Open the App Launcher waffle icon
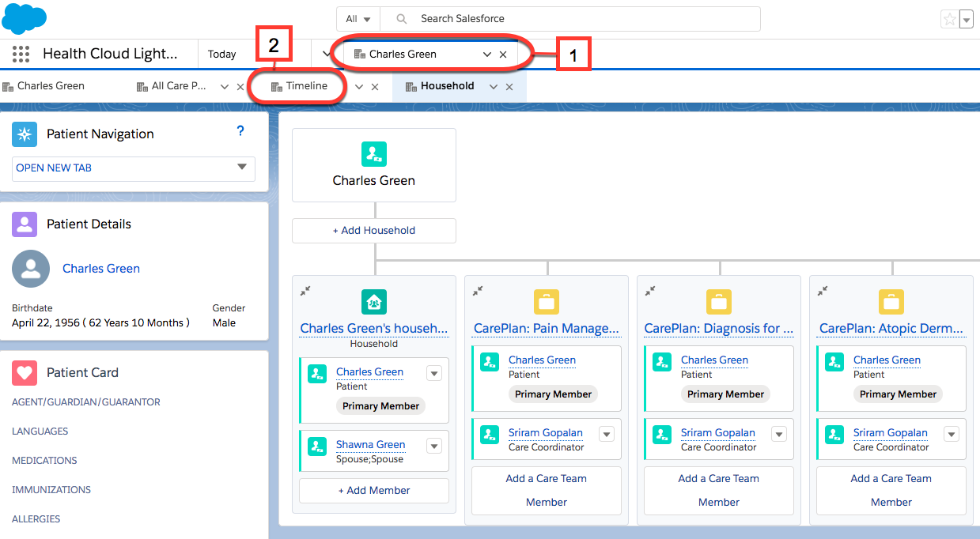This screenshot has height=539, width=980. pos(21,54)
